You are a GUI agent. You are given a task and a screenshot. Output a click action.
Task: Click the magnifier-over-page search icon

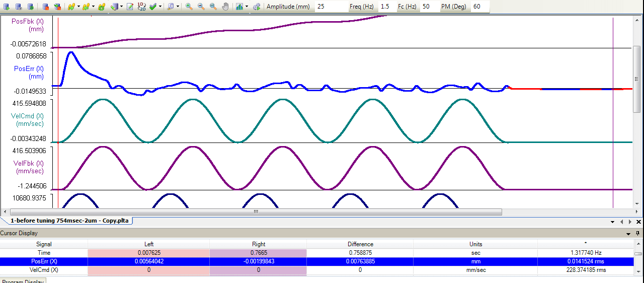click(x=170, y=7)
